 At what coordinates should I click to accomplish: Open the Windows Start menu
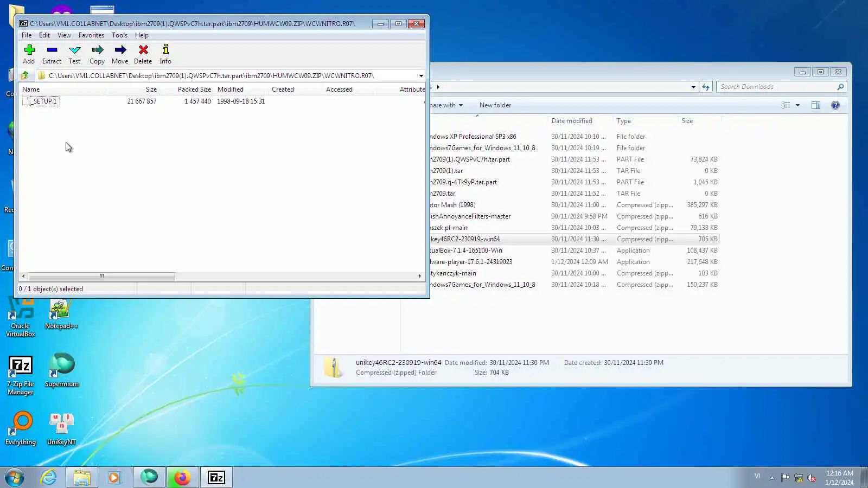15,477
